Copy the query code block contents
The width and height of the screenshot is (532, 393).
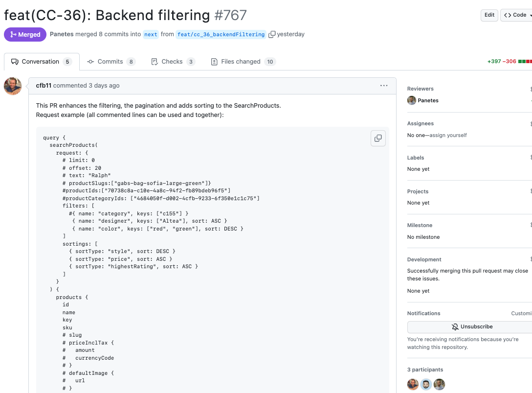pos(378,139)
